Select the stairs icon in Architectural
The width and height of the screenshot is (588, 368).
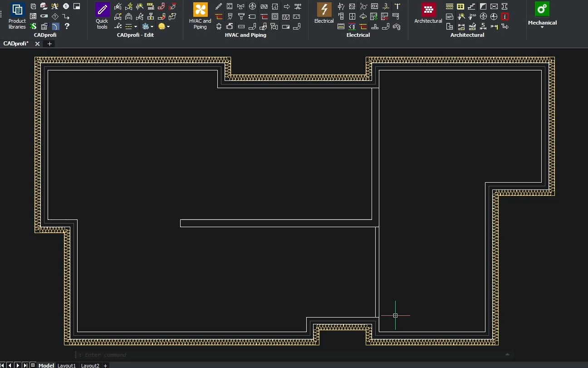pos(472,6)
